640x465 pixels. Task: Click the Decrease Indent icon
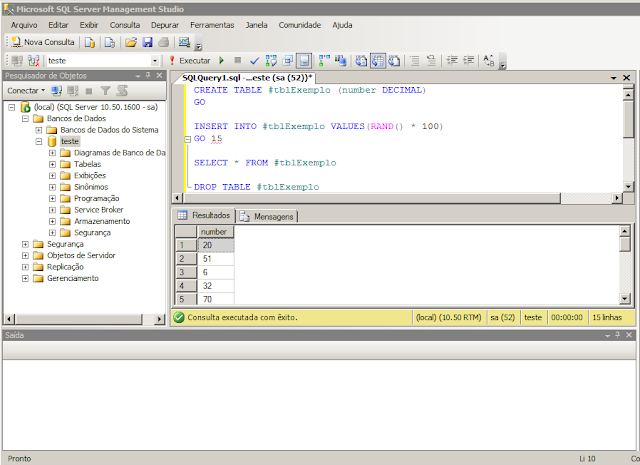452,61
